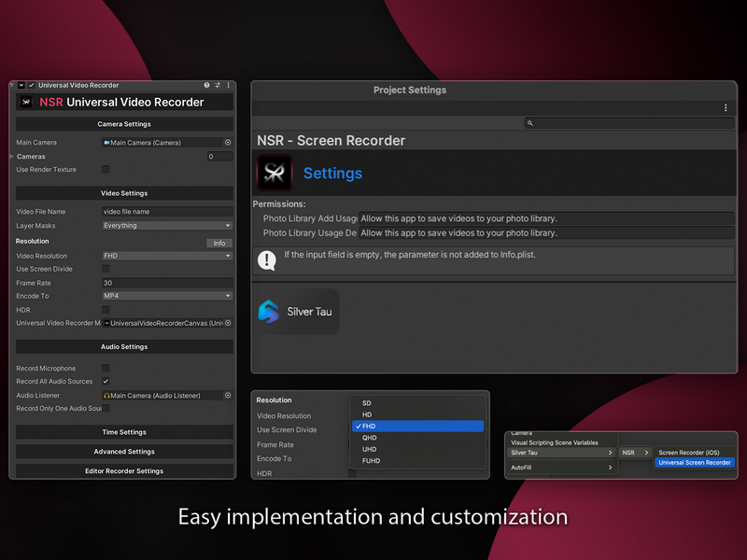Open the object picker for Main Camera field
The height and width of the screenshot is (560, 747).
point(228,143)
